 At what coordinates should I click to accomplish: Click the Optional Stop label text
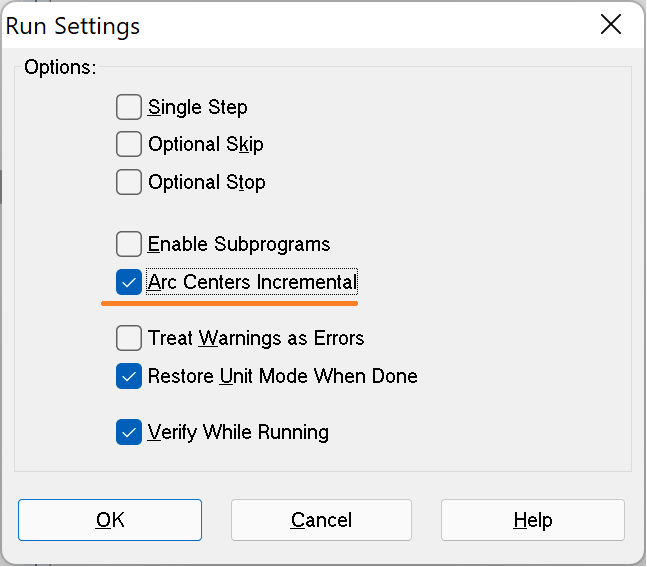coord(207,182)
